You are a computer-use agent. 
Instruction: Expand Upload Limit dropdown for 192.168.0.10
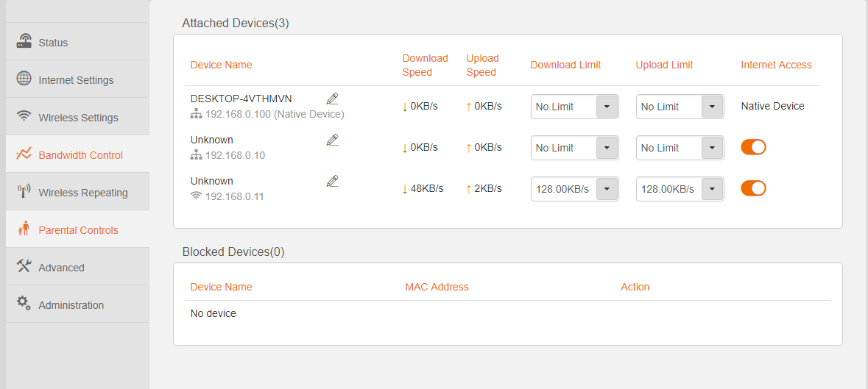712,148
